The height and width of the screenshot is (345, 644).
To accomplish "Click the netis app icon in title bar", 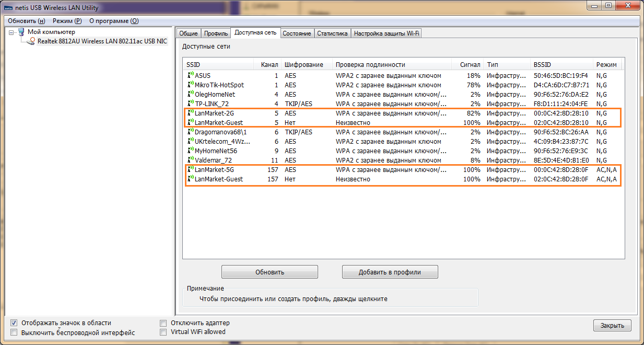I will tap(7, 8).
